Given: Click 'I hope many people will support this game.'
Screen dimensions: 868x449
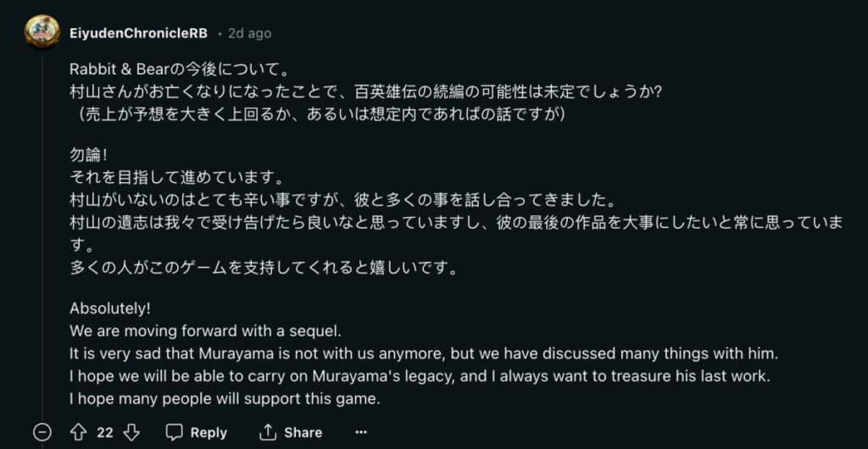Looking at the screenshot, I should click(225, 398).
